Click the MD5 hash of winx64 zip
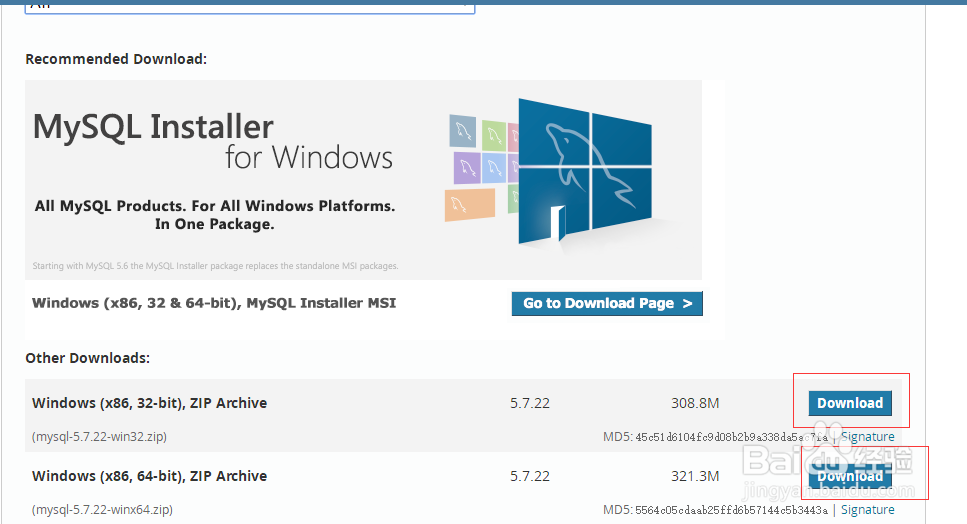967x524 pixels. coord(731,510)
